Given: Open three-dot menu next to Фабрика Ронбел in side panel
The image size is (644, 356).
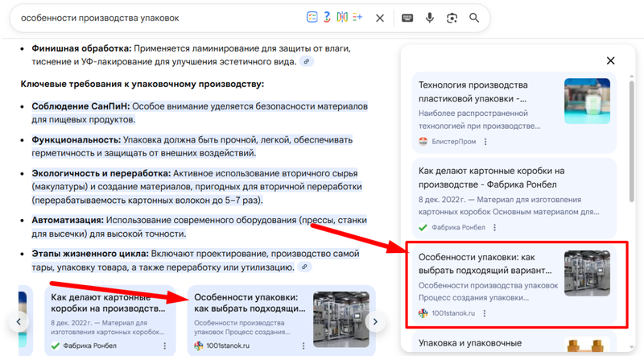Looking at the screenshot, I should 494,227.
